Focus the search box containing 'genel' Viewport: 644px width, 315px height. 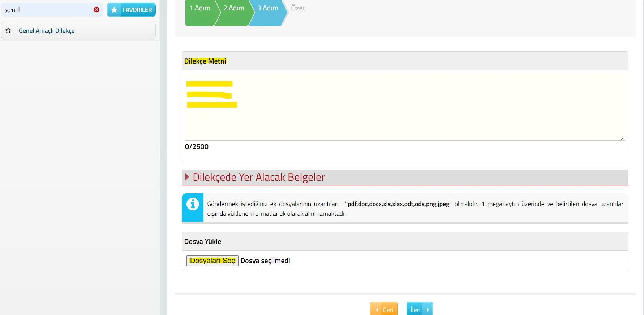click(x=45, y=10)
